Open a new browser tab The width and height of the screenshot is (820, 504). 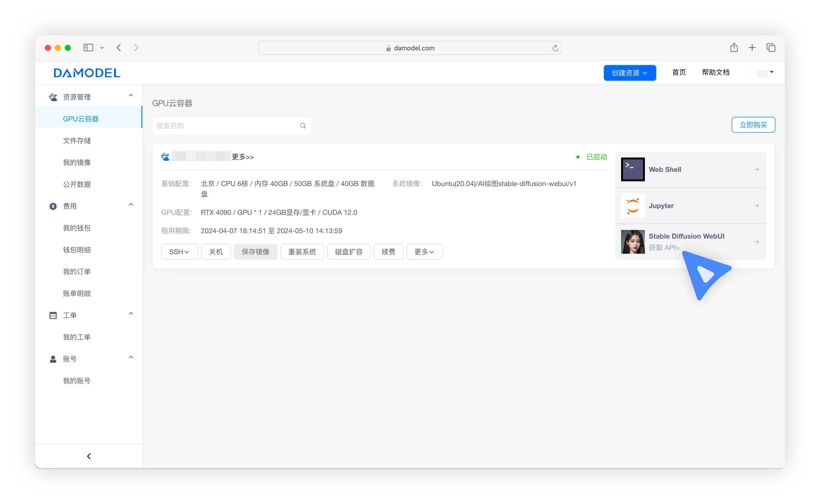point(752,48)
